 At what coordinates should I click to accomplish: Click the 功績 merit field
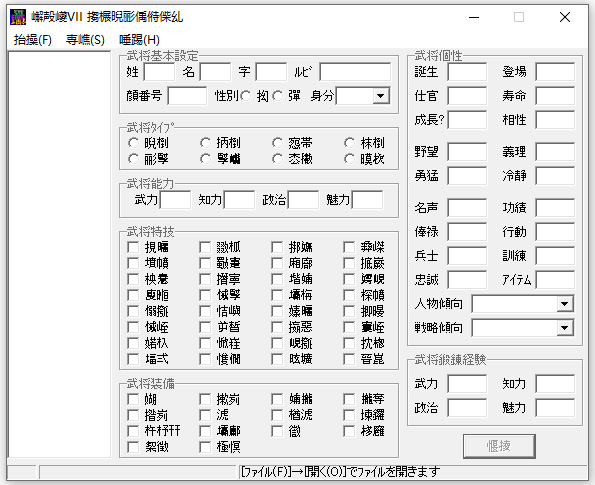(555, 208)
